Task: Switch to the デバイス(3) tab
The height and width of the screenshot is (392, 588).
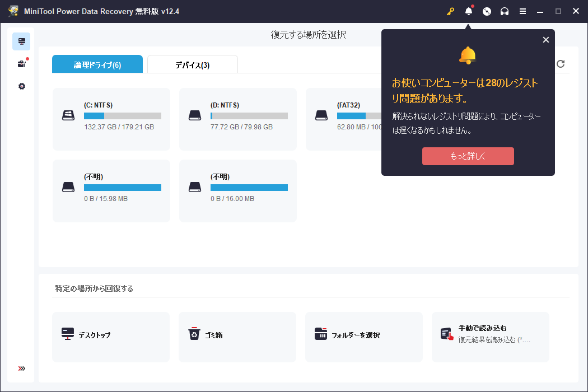Action: point(192,64)
